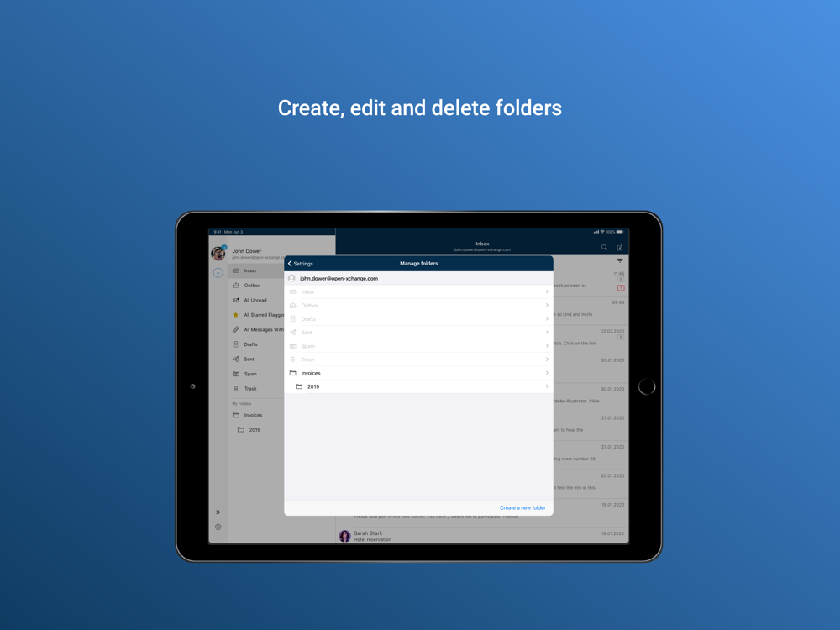The height and width of the screenshot is (630, 840).
Task: Select Inbox in sidebar folder list
Action: point(256,270)
